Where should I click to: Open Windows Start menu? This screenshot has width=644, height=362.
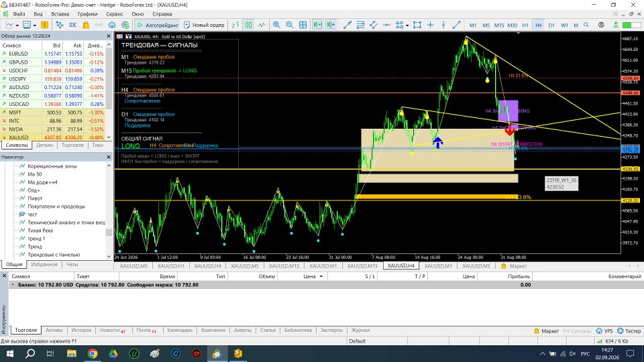pos(9,353)
